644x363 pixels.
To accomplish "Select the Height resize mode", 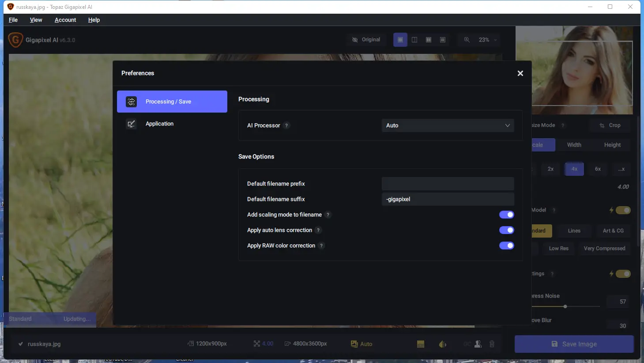I will coord(612,145).
